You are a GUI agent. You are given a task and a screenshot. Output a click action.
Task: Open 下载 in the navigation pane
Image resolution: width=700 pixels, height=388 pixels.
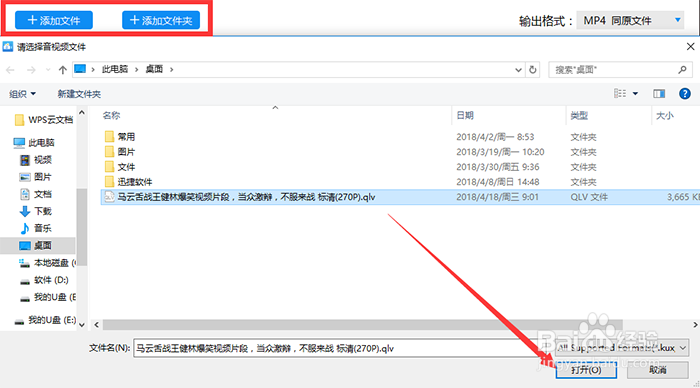36,211
